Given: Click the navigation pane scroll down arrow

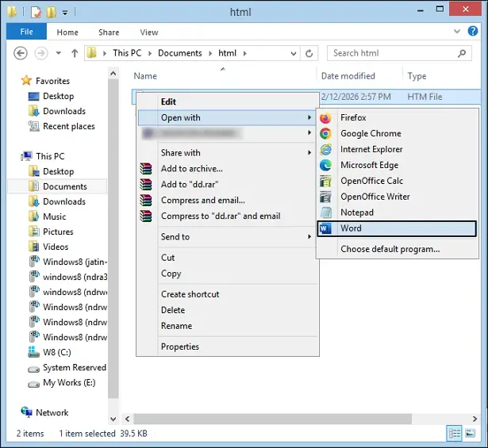Looking at the screenshot, I should click(113, 419).
